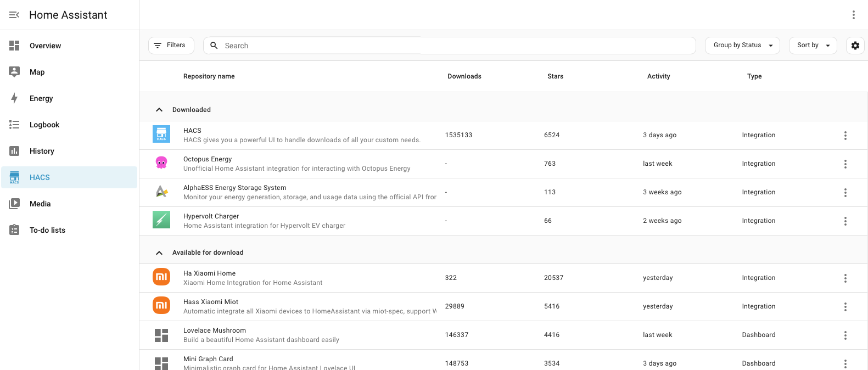The image size is (868, 370).
Task: Click the Hass Xiaomi Miot icon
Action: [161, 305]
